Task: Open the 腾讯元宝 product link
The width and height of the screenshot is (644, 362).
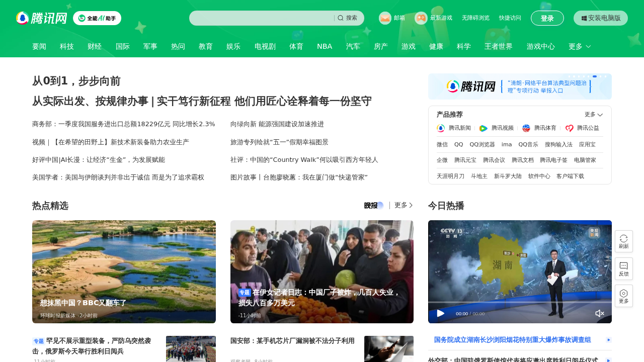Action: (465, 160)
